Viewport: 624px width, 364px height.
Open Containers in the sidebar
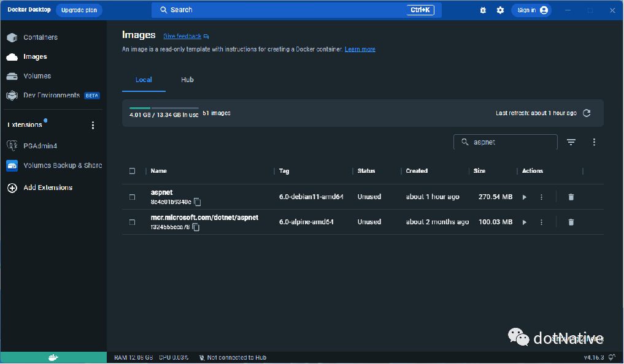coord(40,37)
